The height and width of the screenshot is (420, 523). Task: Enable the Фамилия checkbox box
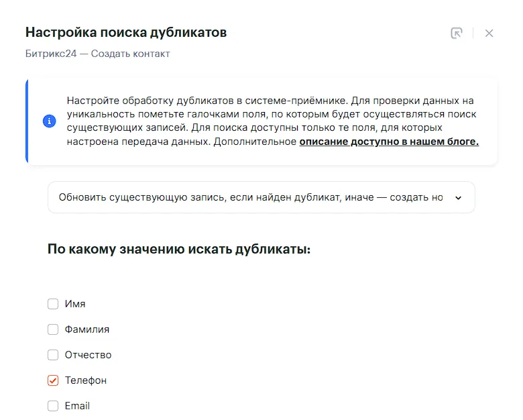coord(53,329)
